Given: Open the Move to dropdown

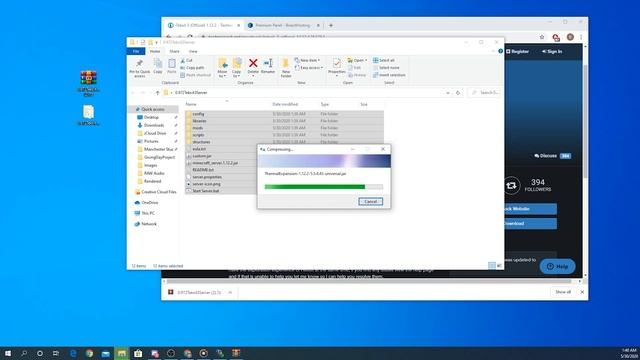Looking at the screenshot, I should tap(222, 68).
